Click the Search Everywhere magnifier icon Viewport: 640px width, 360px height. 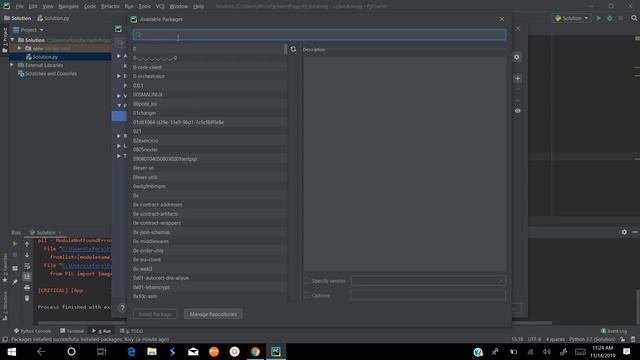tap(634, 18)
